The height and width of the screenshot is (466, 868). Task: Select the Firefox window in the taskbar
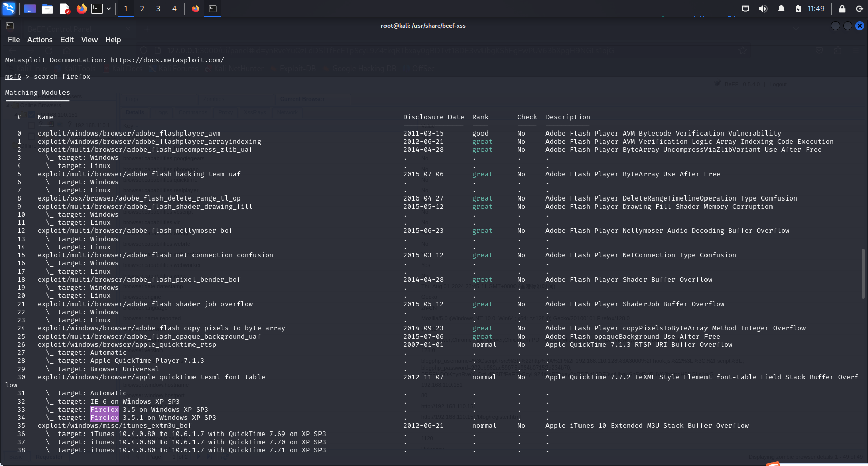(195, 9)
